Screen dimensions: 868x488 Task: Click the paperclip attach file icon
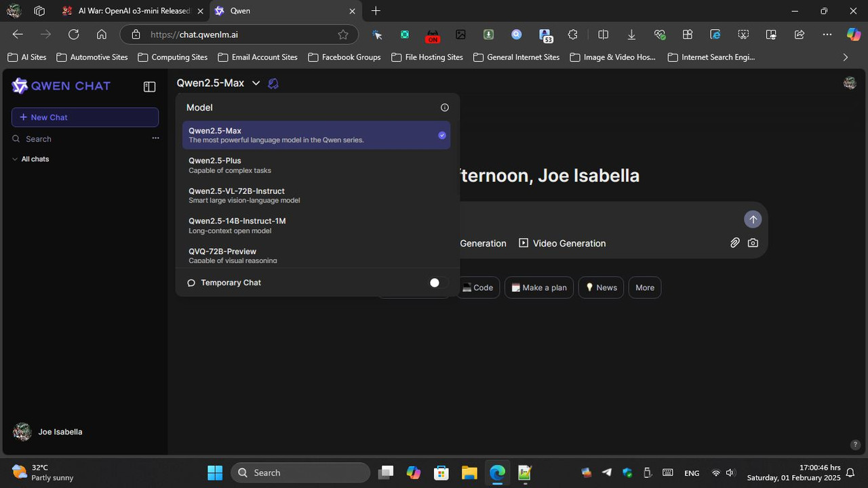click(x=734, y=243)
